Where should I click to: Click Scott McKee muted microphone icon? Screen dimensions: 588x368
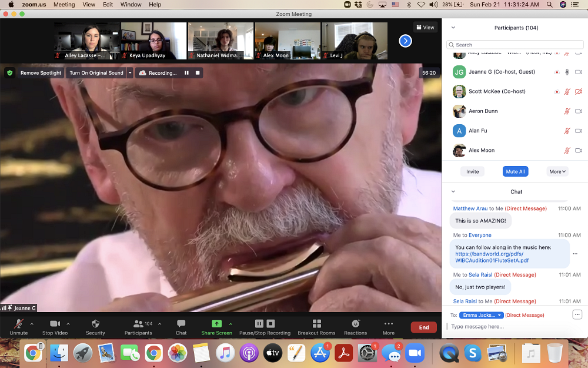pos(567,91)
